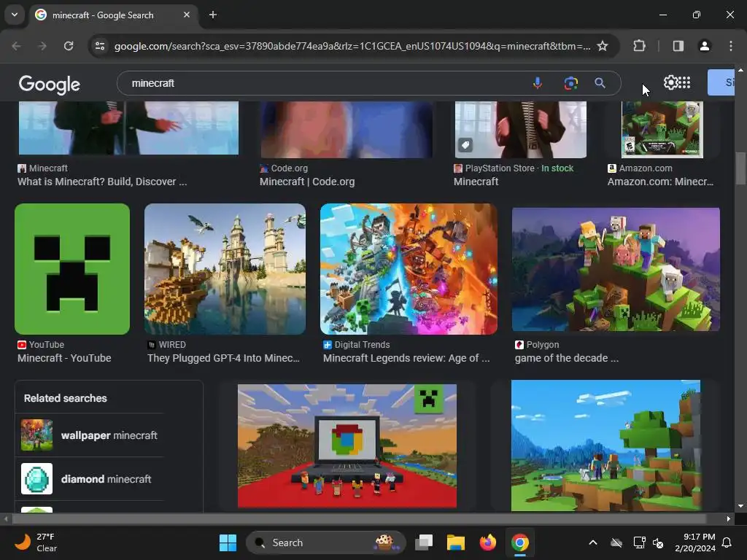Image resolution: width=747 pixels, height=560 pixels.
Task: Open Chrome side panel icon
Action: point(678,46)
